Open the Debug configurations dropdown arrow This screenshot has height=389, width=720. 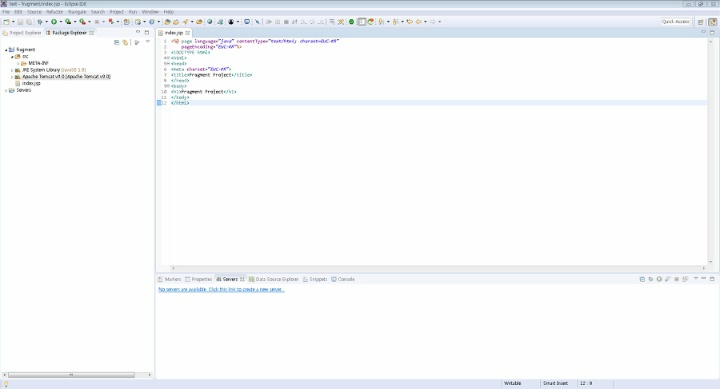point(46,22)
